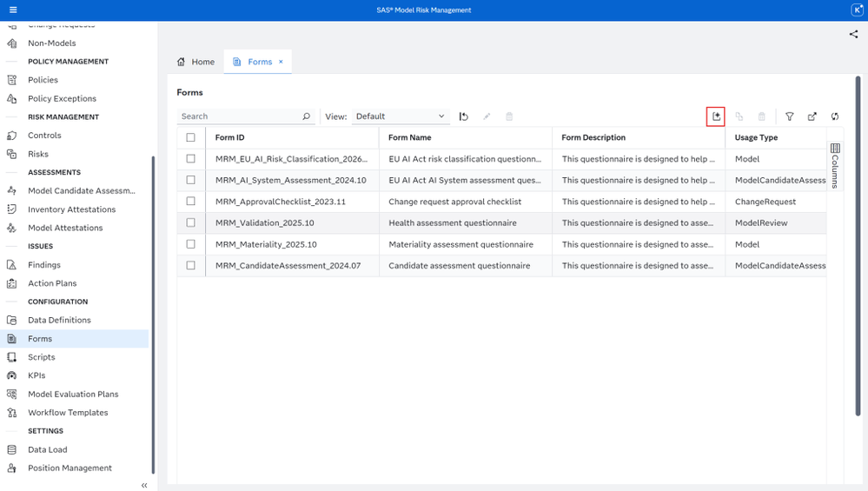Click the Controls sidebar icon
This screenshot has height=491, width=868.
pos(11,135)
